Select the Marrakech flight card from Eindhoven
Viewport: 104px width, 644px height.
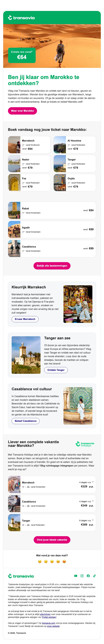click(29, 145)
